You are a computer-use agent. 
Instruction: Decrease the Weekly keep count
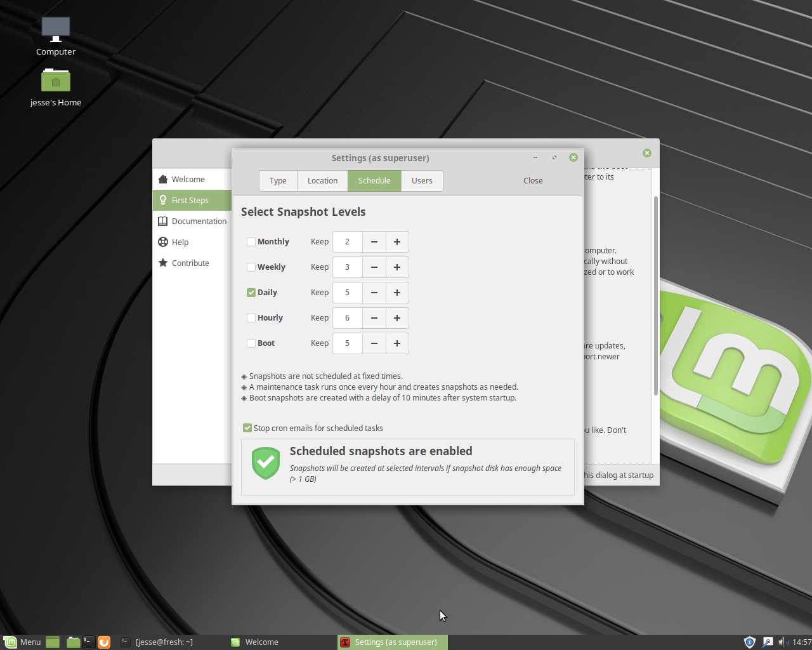click(x=374, y=267)
